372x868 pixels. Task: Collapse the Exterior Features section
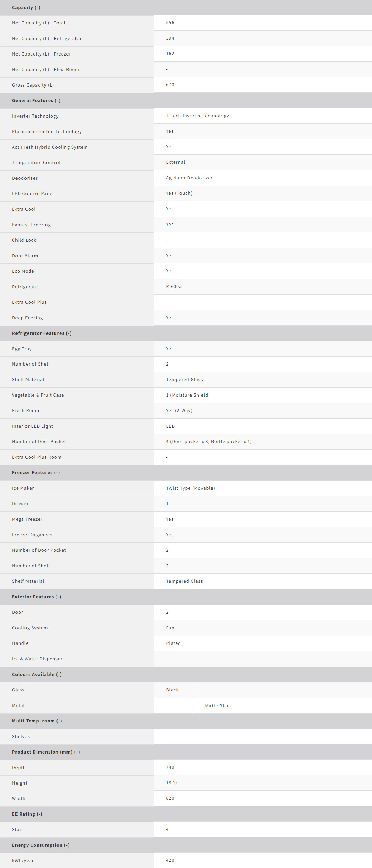pos(37,597)
